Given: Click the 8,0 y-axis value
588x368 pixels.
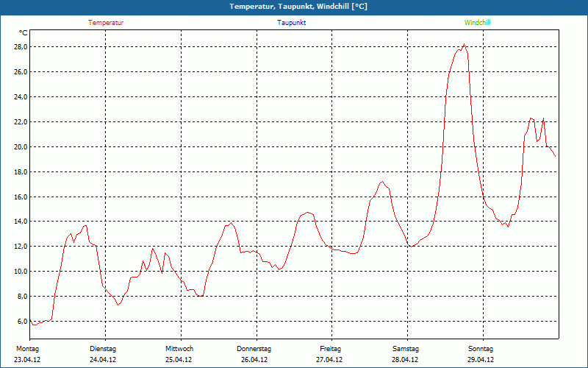Looking at the screenshot, I should click(x=21, y=297).
